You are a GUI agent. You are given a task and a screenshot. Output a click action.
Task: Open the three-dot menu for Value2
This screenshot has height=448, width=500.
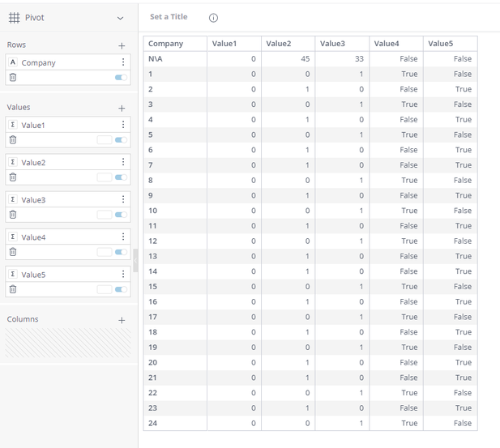[x=123, y=162]
